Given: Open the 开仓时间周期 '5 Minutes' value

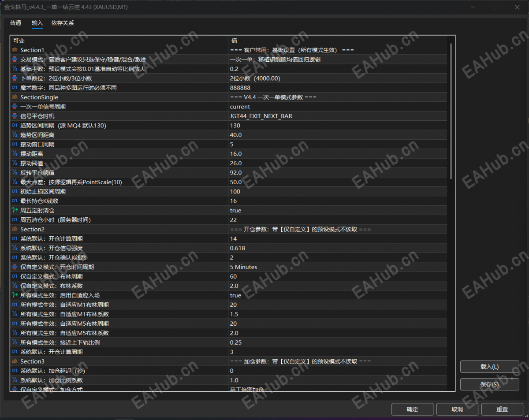Looking at the screenshot, I should [337, 267].
